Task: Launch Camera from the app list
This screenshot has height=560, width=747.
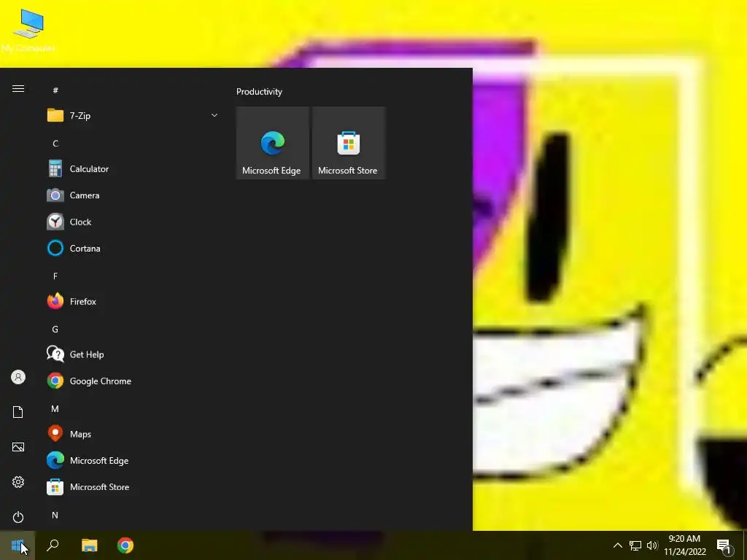Action: point(133,195)
